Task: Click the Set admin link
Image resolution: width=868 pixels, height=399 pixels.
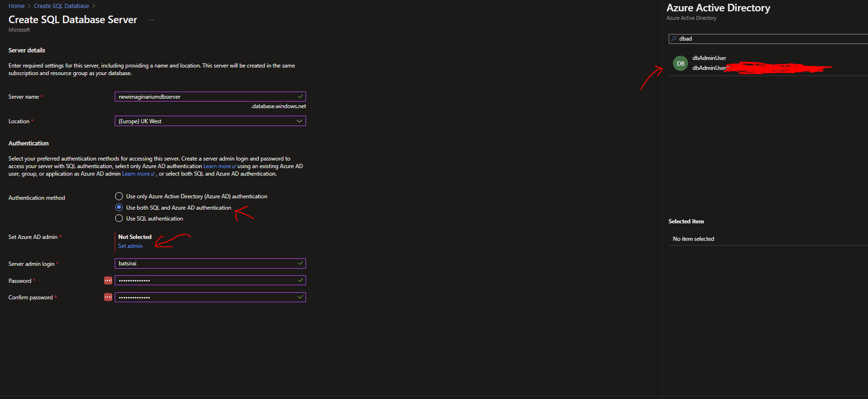Action: [x=130, y=246]
